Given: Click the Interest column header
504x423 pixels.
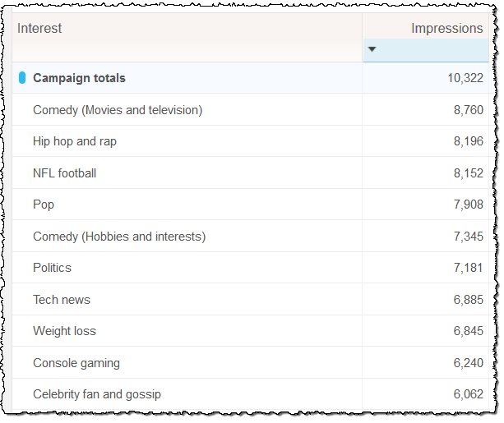Looking at the screenshot, I should [x=39, y=28].
